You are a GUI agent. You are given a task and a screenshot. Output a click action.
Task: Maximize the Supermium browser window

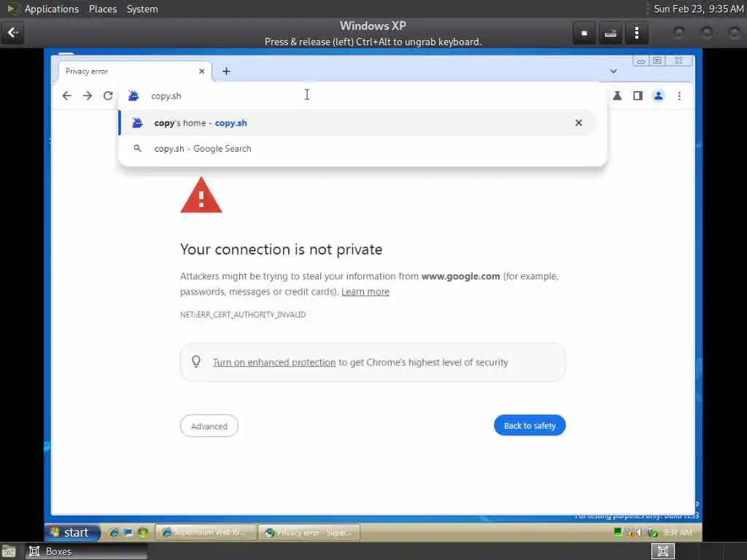pos(657,61)
